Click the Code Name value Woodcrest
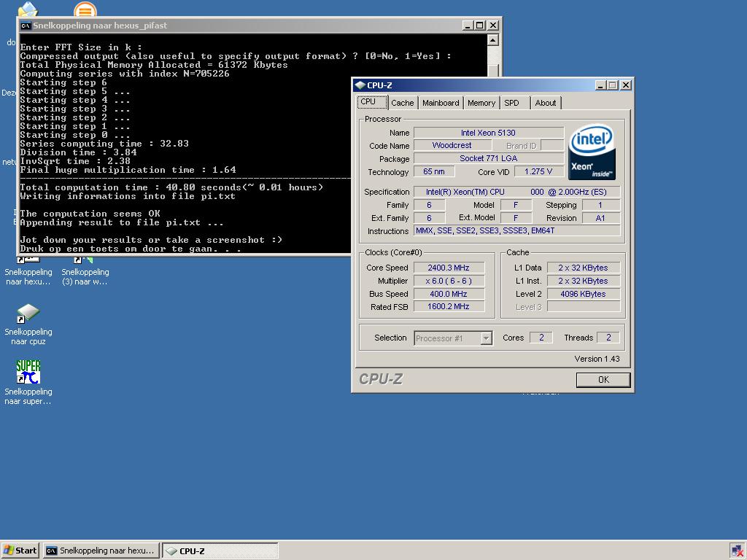 [x=452, y=145]
